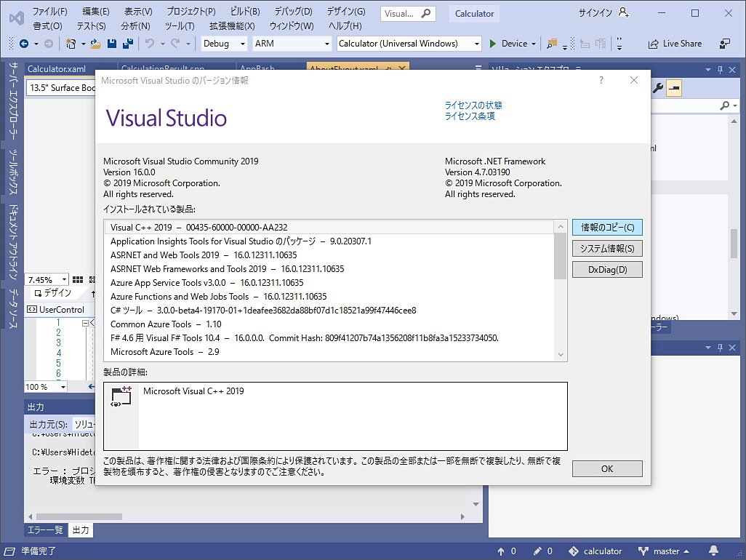Click the Undo icon in the toolbar
The image size is (746, 560).
(x=149, y=44)
